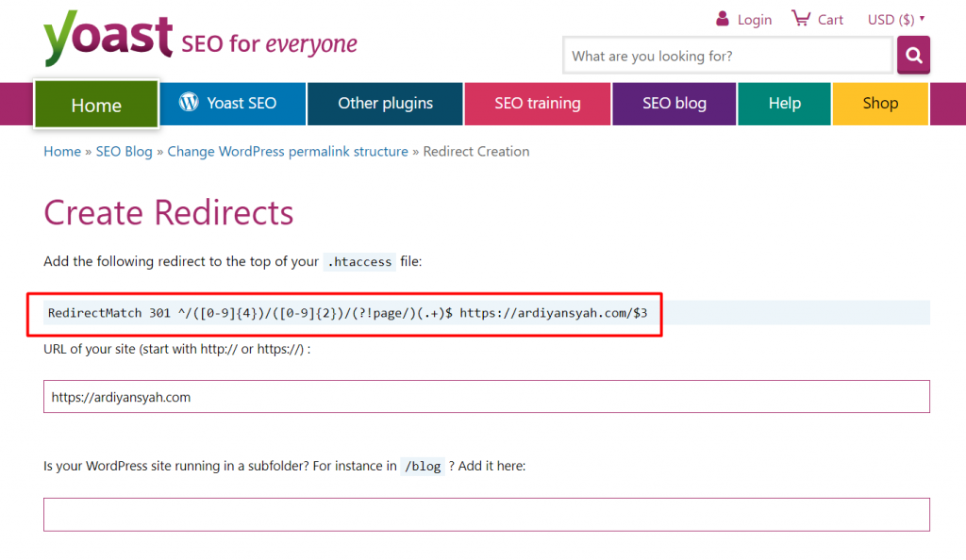Click the WordPress icon in Yoast SEO tab

point(189,102)
